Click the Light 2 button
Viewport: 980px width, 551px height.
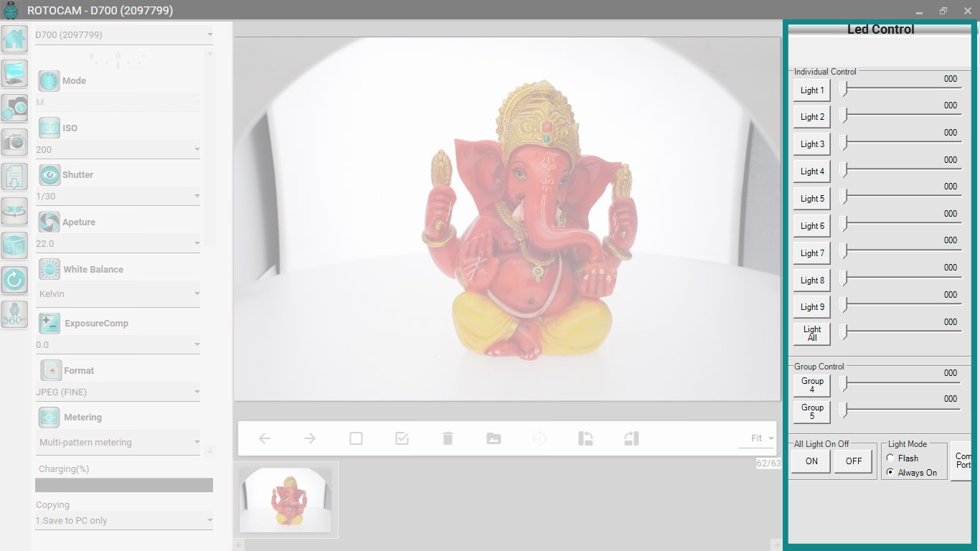(812, 117)
